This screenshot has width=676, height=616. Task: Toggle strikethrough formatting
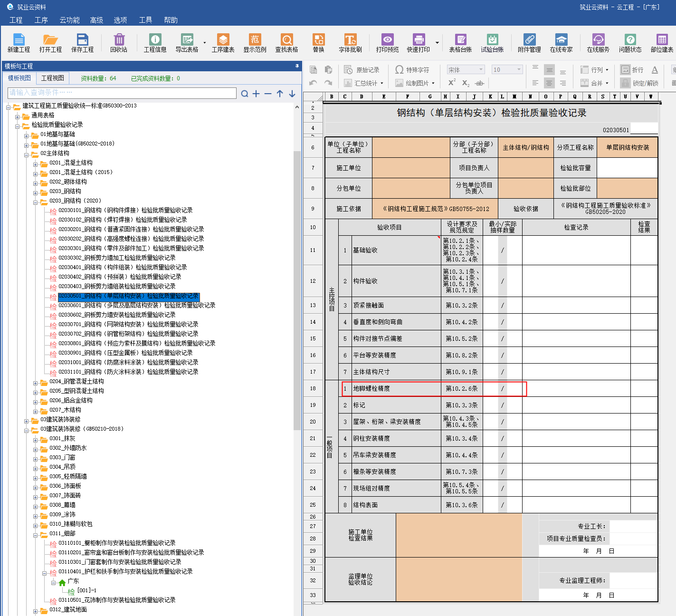[x=480, y=83]
